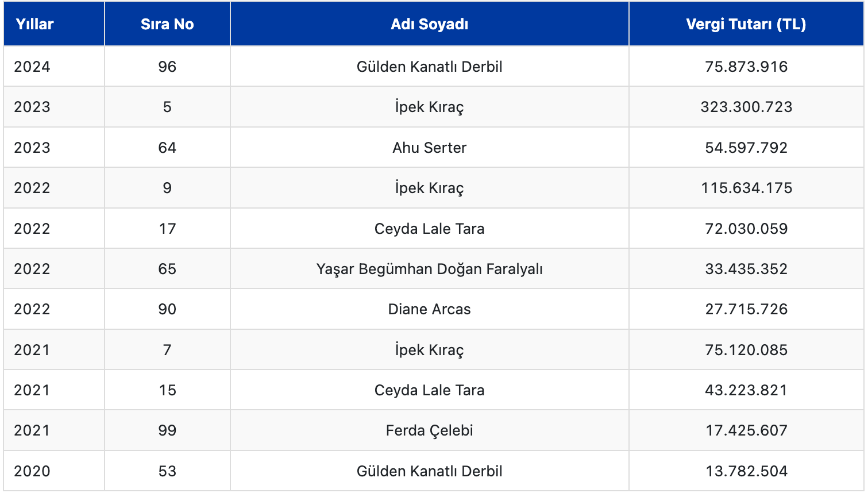Click İpek Kıraç in the 2023 row

click(429, 107)
